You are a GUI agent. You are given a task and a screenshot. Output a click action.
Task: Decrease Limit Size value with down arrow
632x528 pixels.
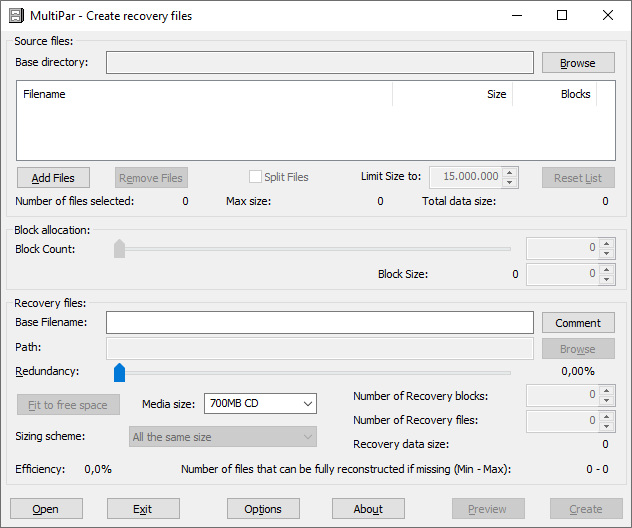pos(510,182)
